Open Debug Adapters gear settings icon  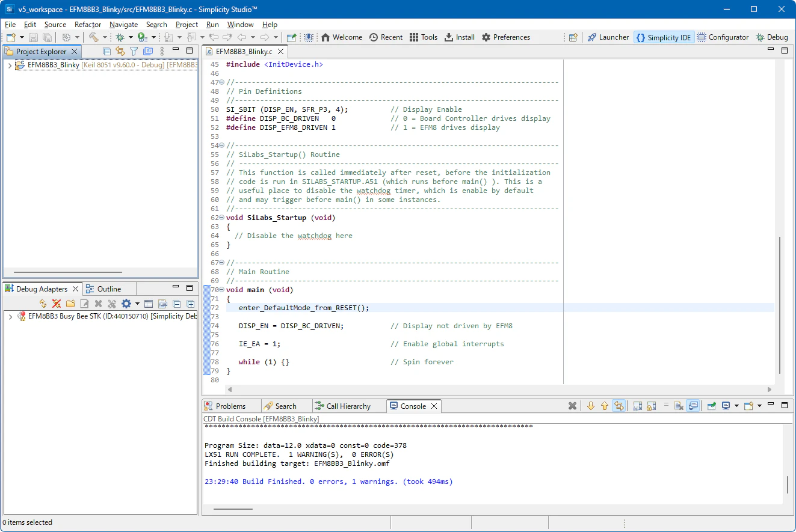[126, 304]
